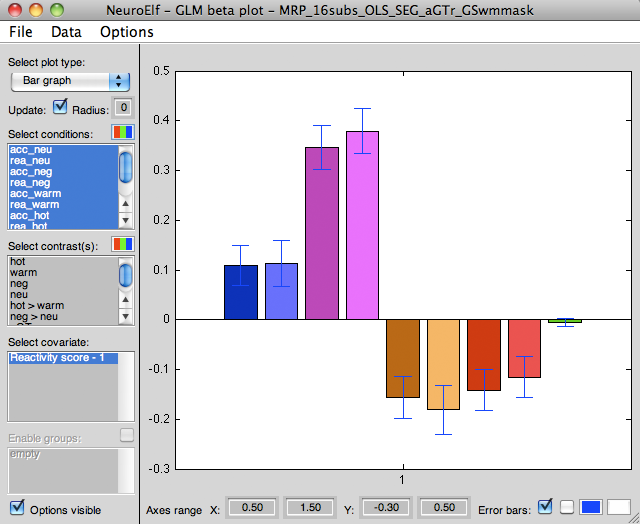Click the white error bar color swatch
This screenshot has width=640, height=524.
point(619,508)
